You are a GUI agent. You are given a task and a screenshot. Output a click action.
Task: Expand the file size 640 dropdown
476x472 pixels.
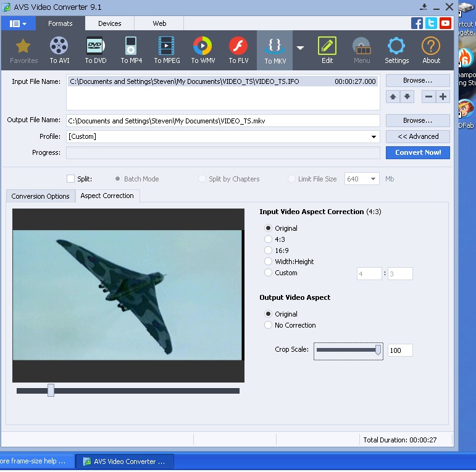[373, 179]
